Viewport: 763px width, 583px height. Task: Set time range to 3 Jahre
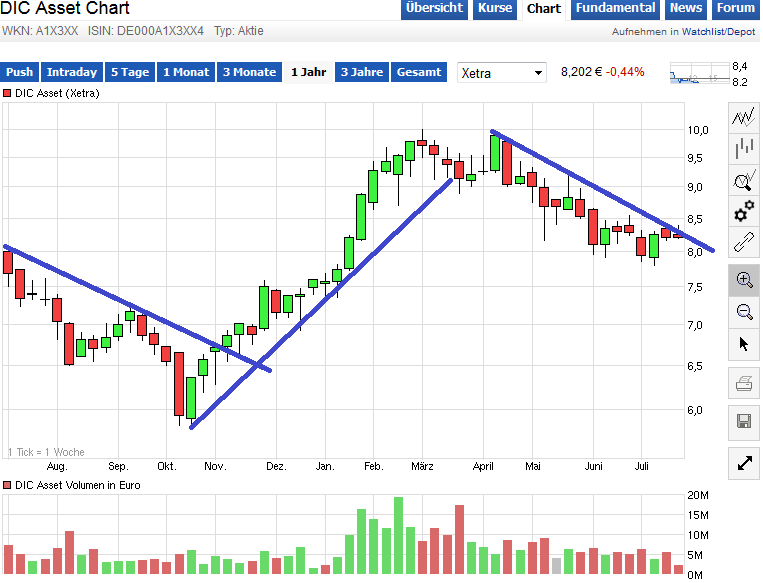pyautogui.click(x=360, y=72)
